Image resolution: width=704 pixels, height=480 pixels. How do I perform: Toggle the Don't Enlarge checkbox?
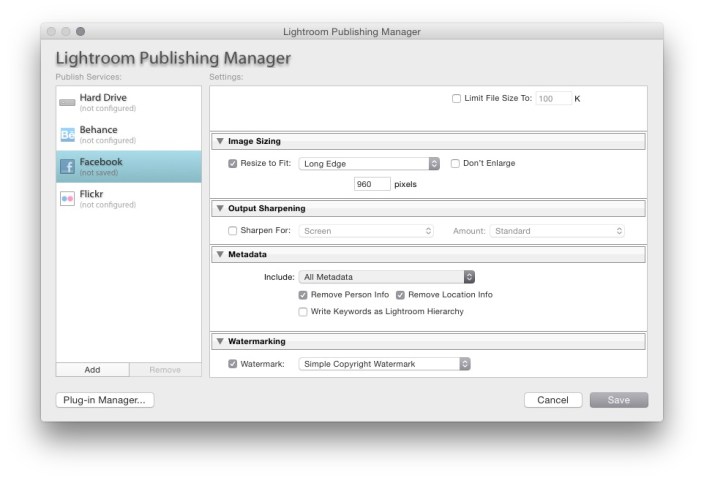456,163
